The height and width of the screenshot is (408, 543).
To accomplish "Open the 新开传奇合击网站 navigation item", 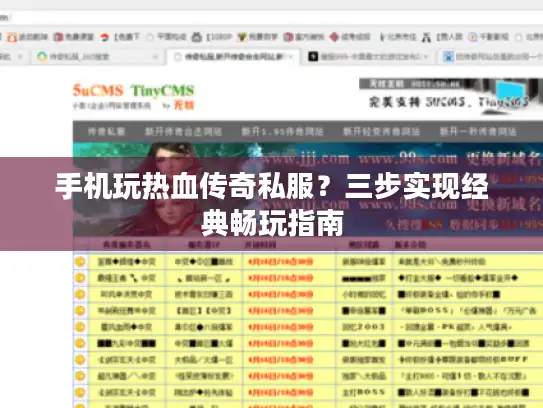I will pos(183,132).
